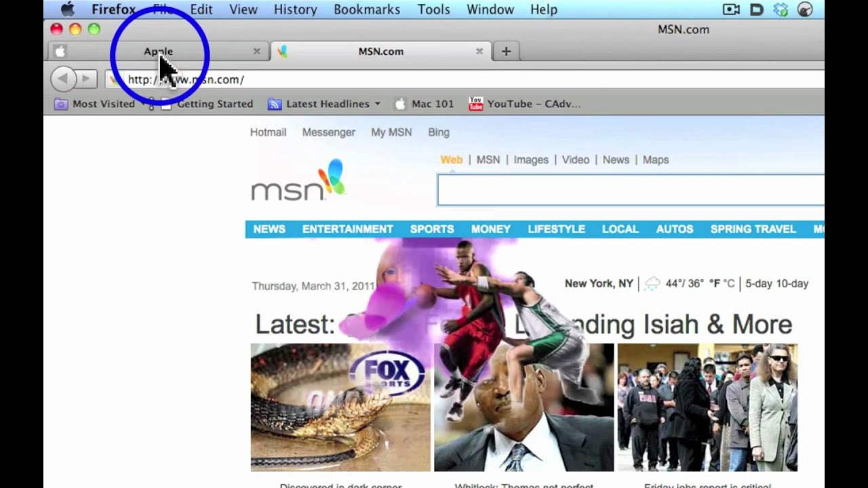
Task: Open the AUTOS navigation section
Action: pos(675,229)
